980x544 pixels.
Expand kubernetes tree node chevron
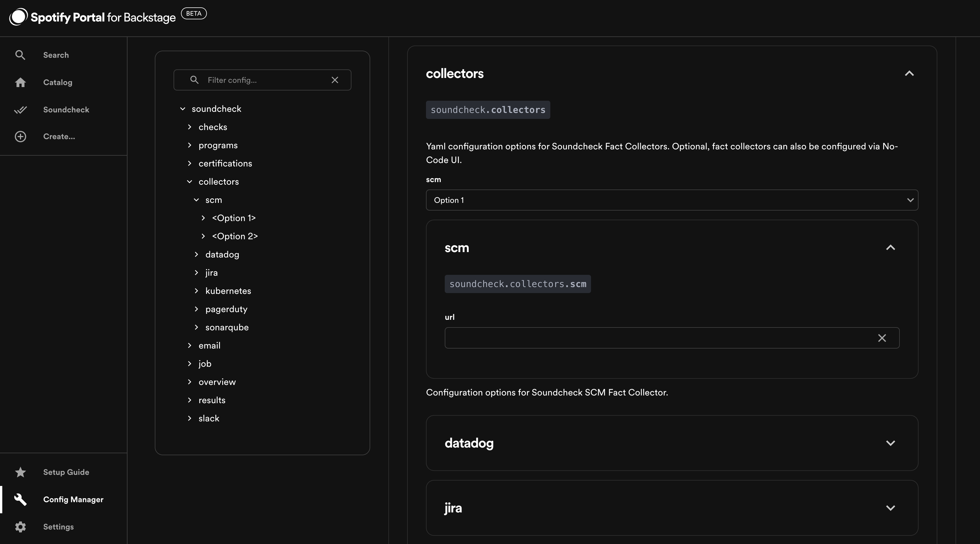[196, 291]
